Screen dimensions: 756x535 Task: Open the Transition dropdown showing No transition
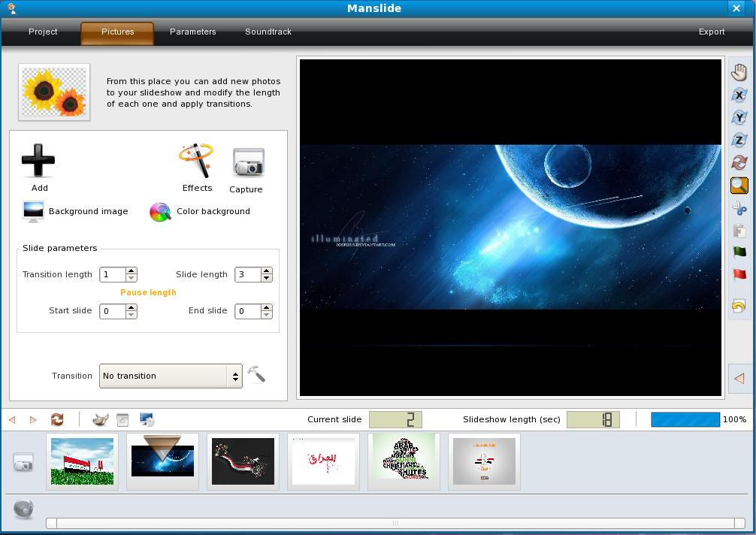(171, 376)
